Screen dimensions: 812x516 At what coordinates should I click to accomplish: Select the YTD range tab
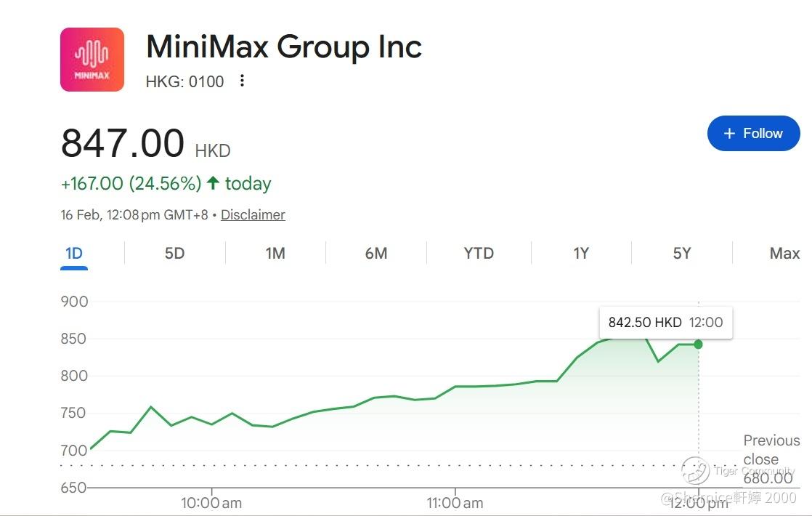point(479,254)
